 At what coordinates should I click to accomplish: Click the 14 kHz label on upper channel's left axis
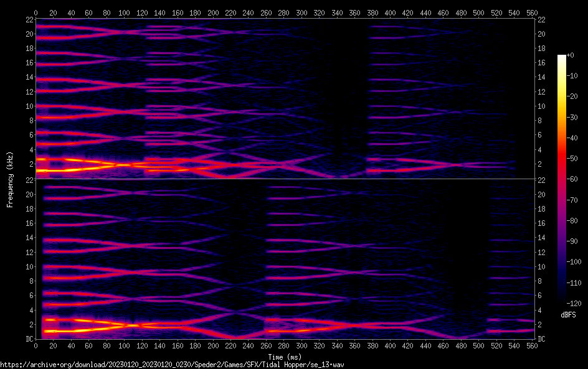(x=28, y=77)
